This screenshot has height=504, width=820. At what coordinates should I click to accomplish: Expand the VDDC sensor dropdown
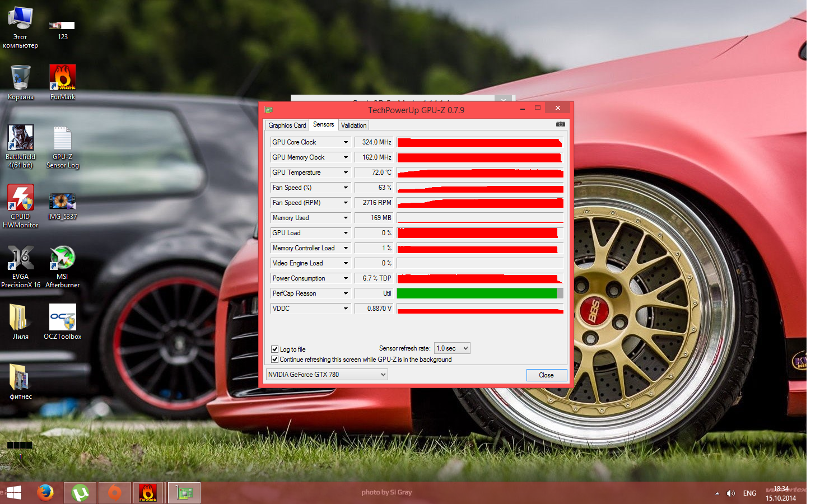tap(346, 309)
